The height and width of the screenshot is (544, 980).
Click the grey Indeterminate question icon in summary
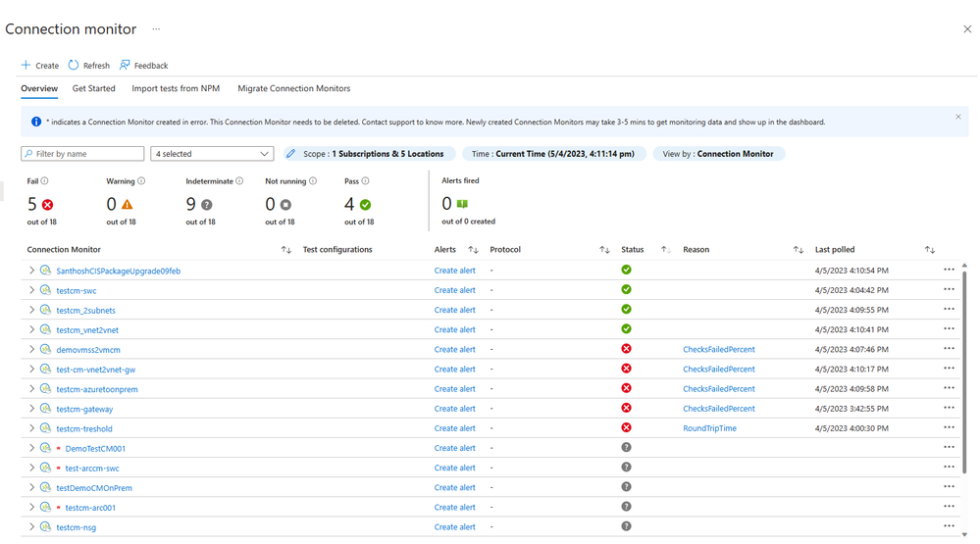click(x=207, y=204)
